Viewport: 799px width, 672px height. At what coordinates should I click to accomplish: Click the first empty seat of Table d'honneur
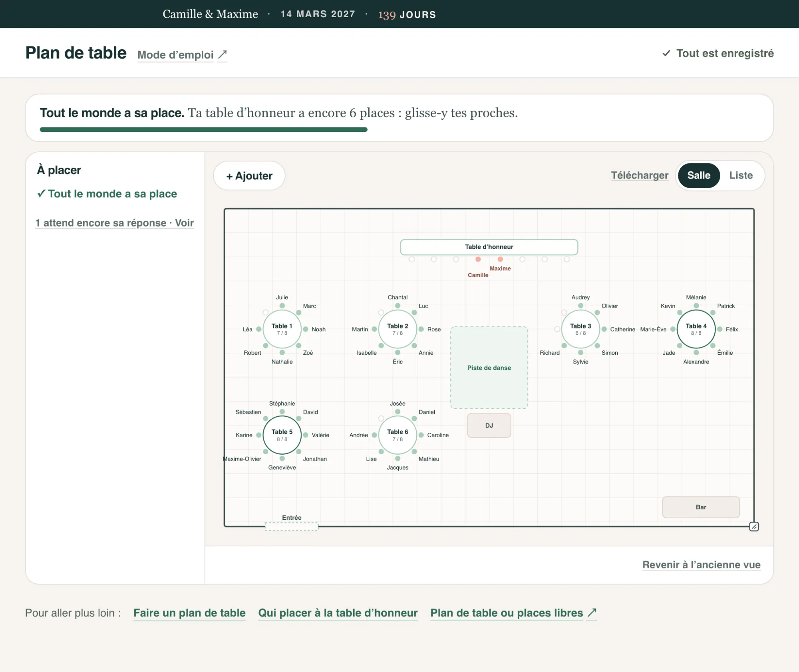tap(412, 259)
